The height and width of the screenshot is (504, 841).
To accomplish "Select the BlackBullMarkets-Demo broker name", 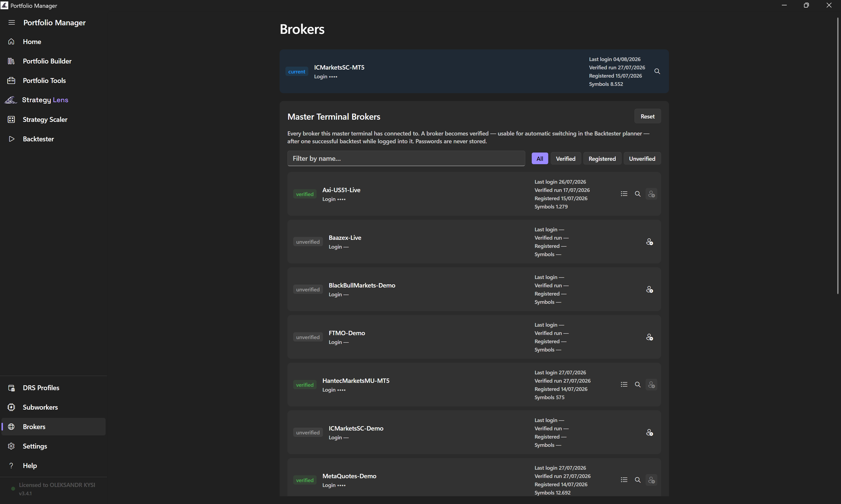I will [362, 285].
